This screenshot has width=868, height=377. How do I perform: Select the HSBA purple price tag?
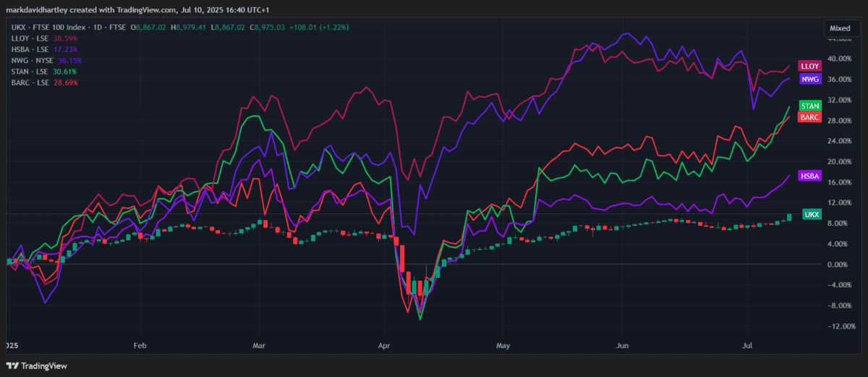point(809,176)
